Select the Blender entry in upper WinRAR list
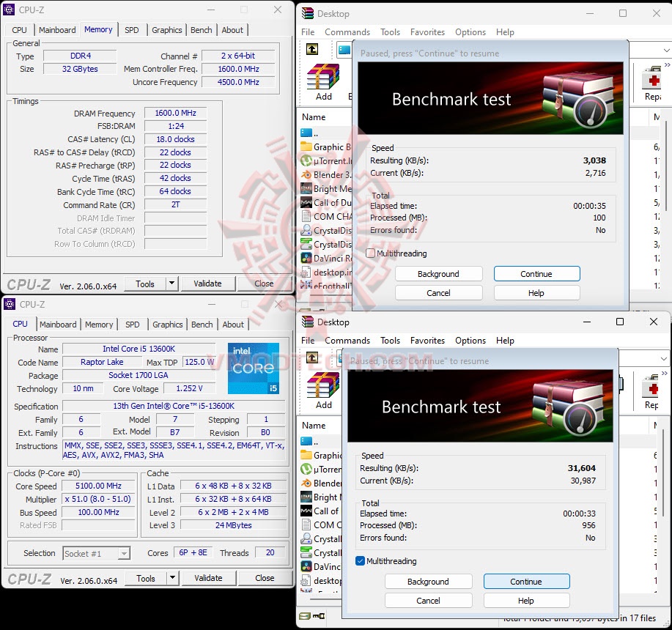The width and height of the screenshot is (672, 630). 326,175
